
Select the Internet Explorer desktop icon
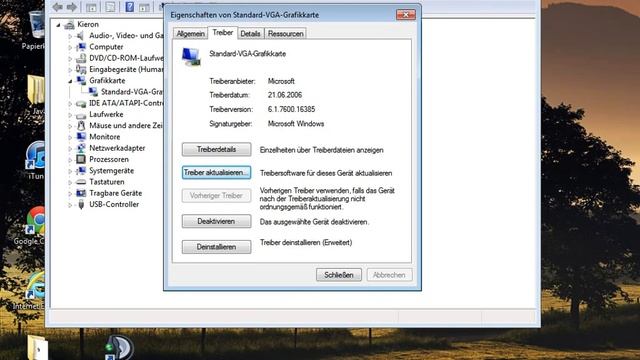[36, 286]
